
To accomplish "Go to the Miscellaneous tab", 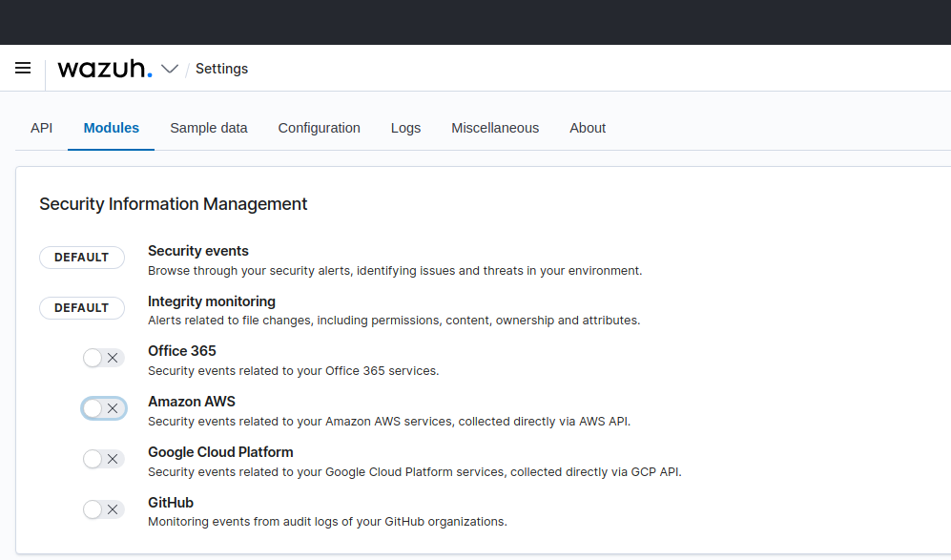I will 495,128.
